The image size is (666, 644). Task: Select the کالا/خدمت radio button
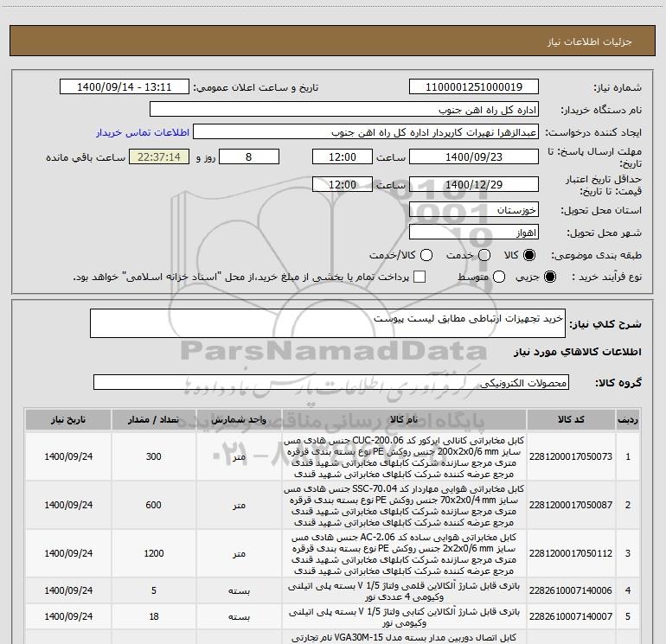coord(426,255)
